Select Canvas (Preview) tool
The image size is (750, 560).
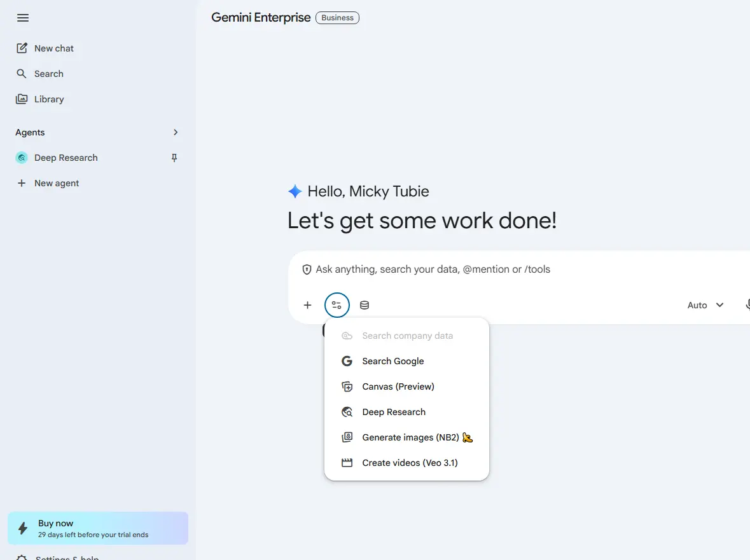[x=406, y=386]
